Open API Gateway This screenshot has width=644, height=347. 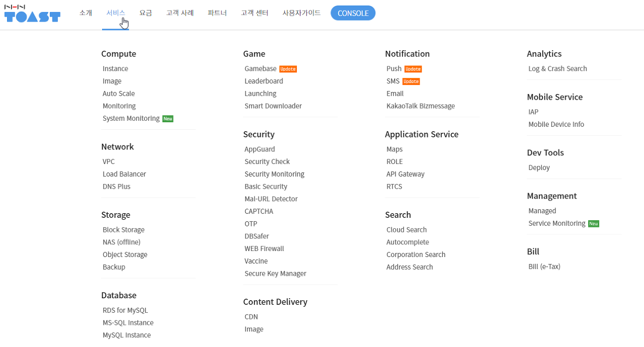[406, 175]
